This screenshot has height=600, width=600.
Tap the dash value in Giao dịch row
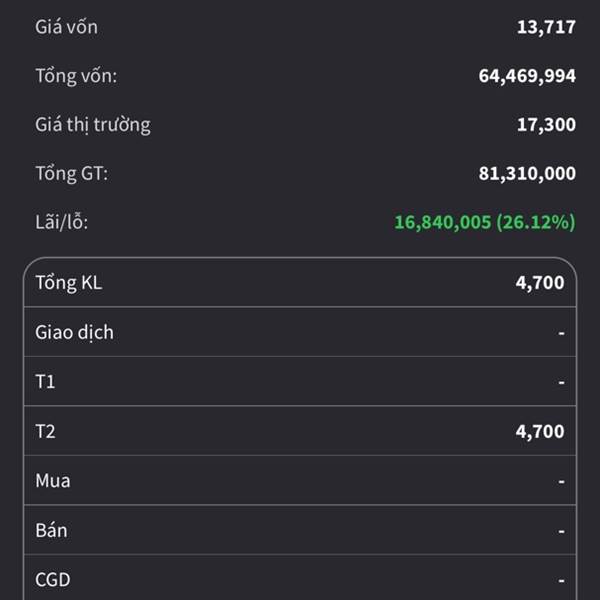click(561, 333)
